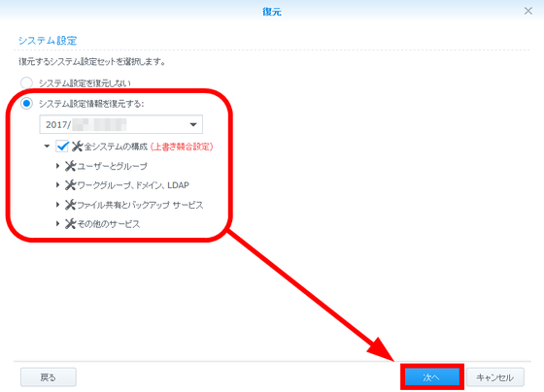This screenshot has width=544, height=392.
Task: Select 'システム設定を復元しない' radio option
Action: point(26,83)
